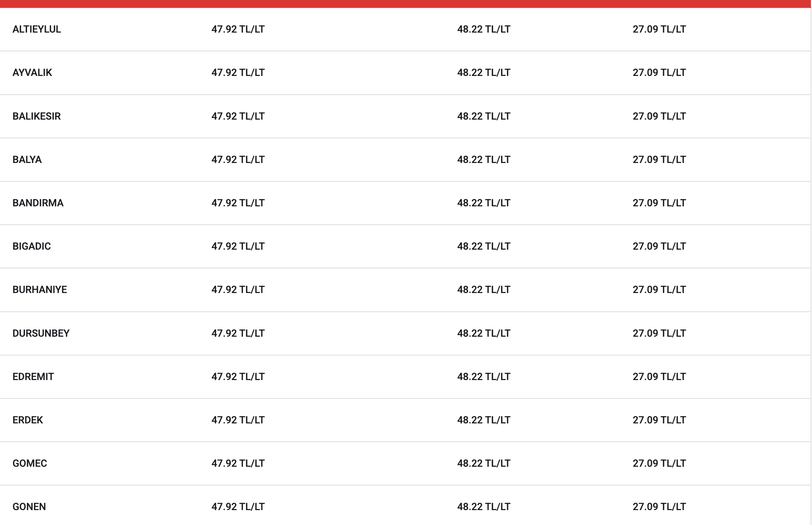This screenshot has width=812, height=525.
Task: Click the 47.92 TL/LT price for ALTIEYLUL
Action: coord(238,29)
